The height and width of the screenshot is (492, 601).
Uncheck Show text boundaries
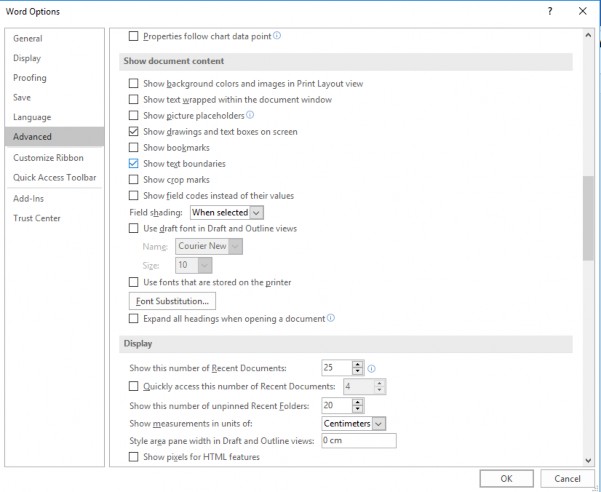coord(134,164)
